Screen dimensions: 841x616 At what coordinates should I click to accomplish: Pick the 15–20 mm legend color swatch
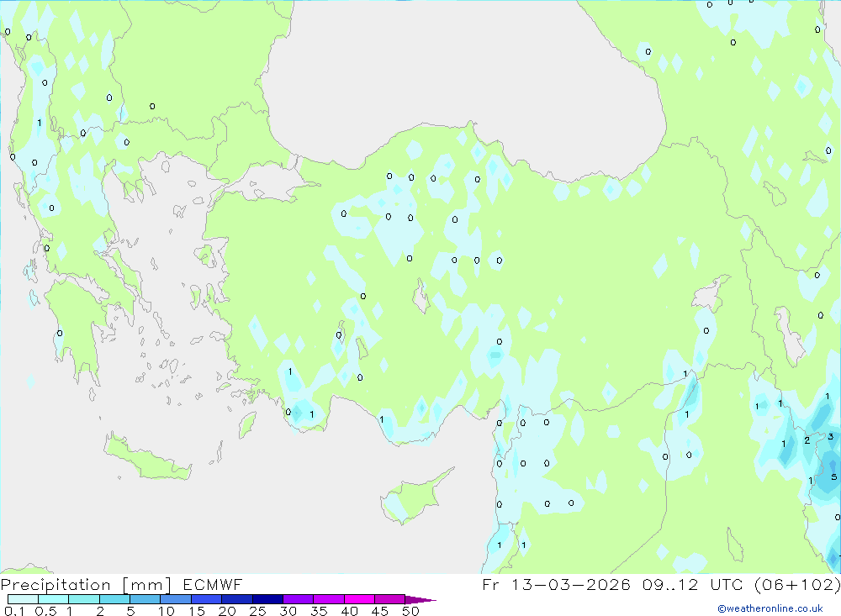207,599
